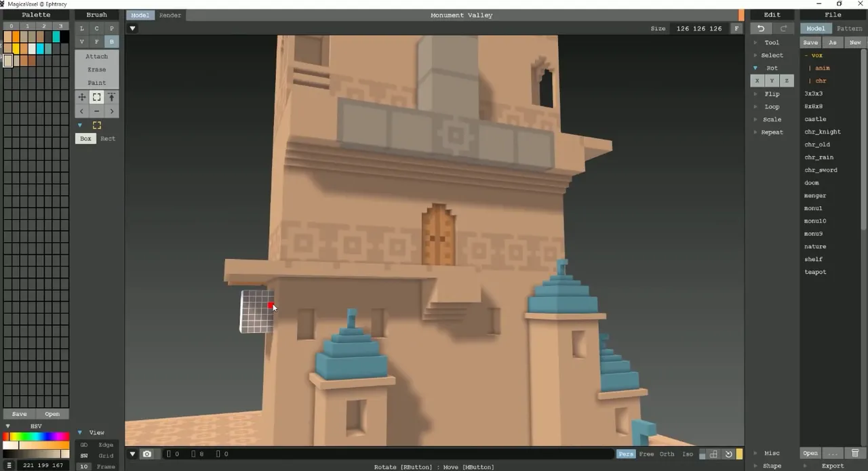Select palette tab 1
This screenshot has height=471, width=868.
click(27, 26)
